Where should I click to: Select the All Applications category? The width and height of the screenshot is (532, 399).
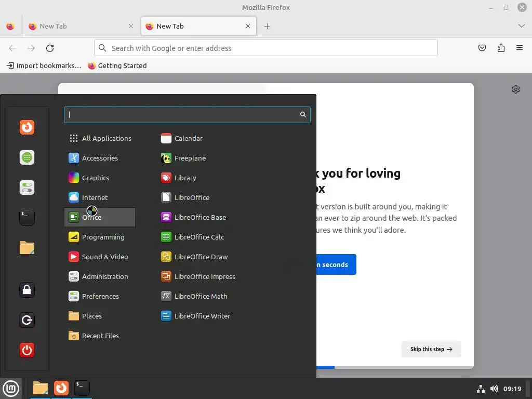coord(100,138)
